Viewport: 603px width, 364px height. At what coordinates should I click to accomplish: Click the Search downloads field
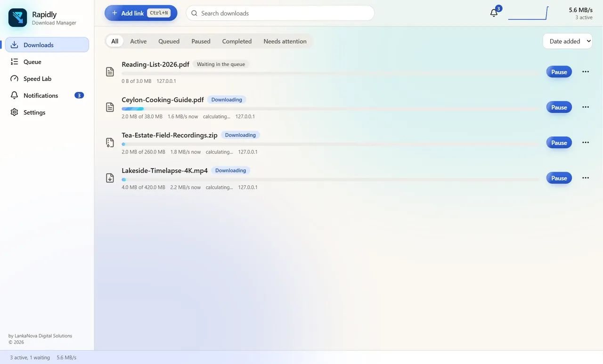(280, 13)
